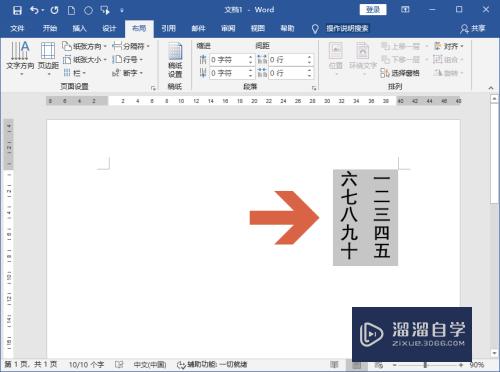Open 分隔符 breaks dropdown
Image resolution: width=500 pixels, height=372 pixels.
[x=131, y=46]
